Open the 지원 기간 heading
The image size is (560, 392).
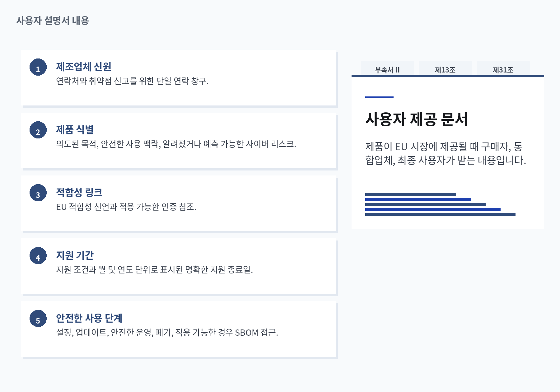[75, 255]
